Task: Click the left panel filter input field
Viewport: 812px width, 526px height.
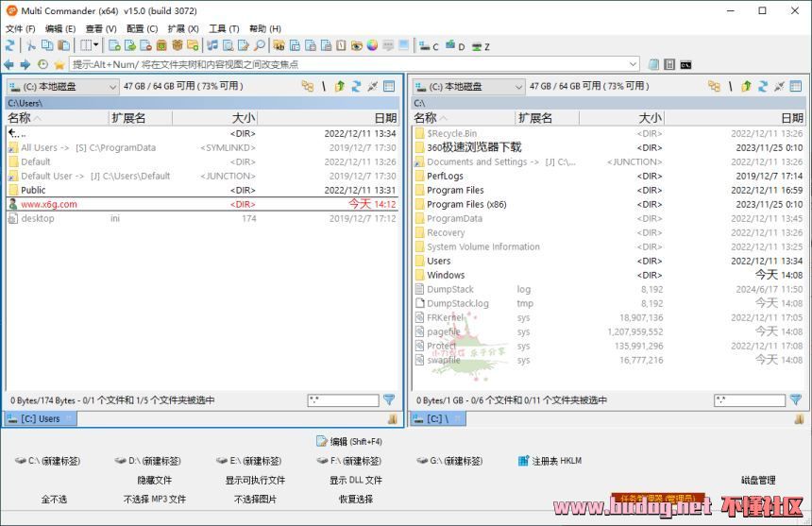Action: pyautogui.click(x=342, y=400)
